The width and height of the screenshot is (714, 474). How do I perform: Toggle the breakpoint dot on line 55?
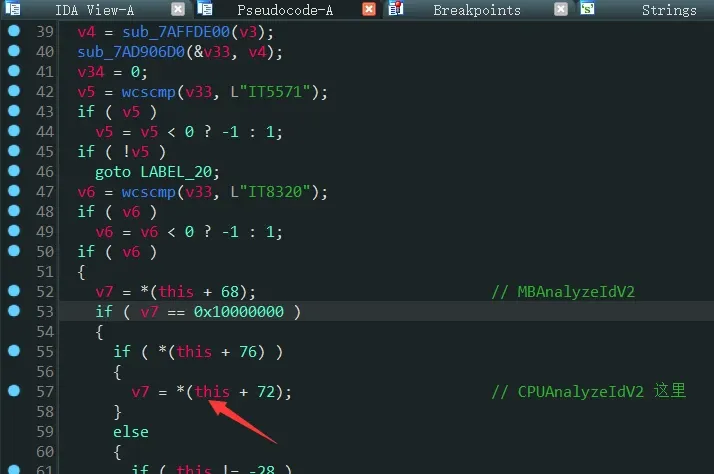[14, 351]
